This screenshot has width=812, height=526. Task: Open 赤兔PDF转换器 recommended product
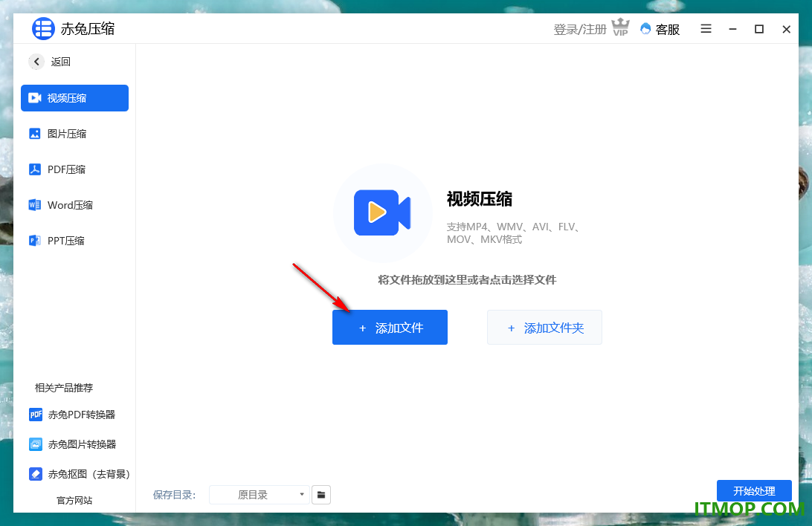[72, 415]
